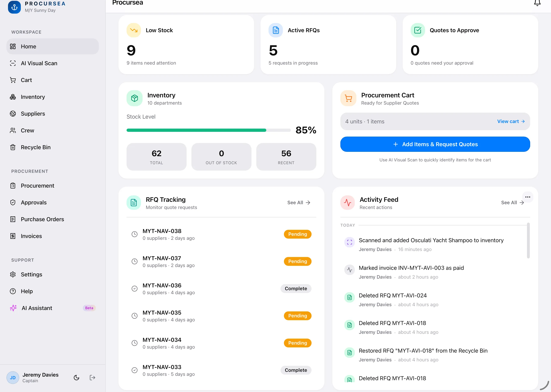Click the Procursea anchor logo icon
The width and height of the screenshot is (551, 392).
point(14,7)
